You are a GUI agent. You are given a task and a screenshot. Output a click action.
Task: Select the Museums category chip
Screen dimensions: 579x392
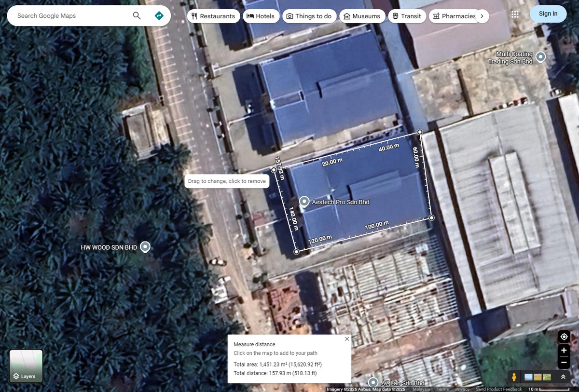tap(362, 16)
